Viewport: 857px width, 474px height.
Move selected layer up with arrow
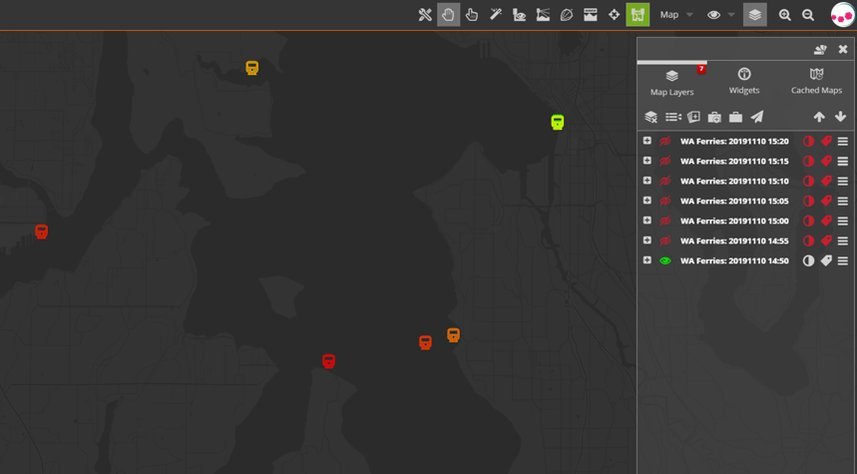[x=819, y=117]
